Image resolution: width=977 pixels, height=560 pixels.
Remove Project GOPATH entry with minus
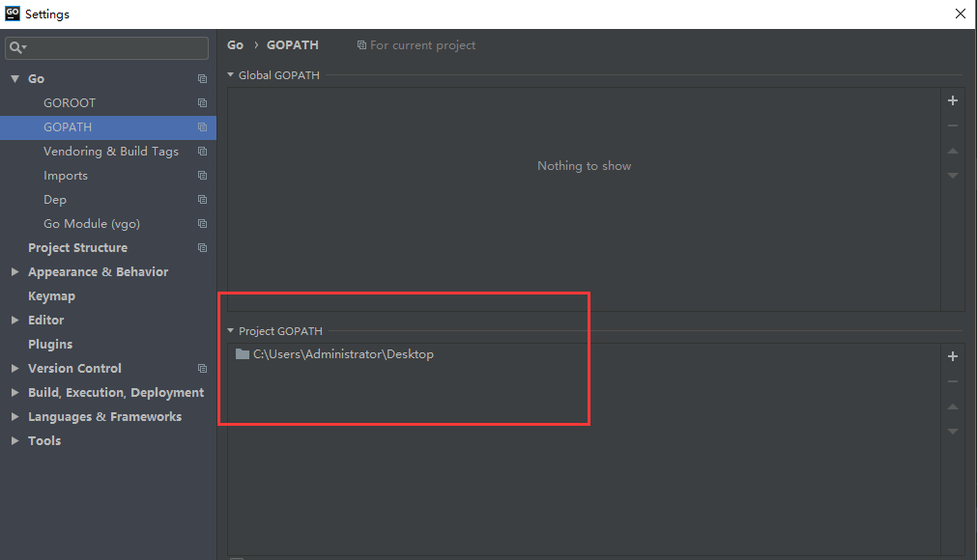(953, 381)
